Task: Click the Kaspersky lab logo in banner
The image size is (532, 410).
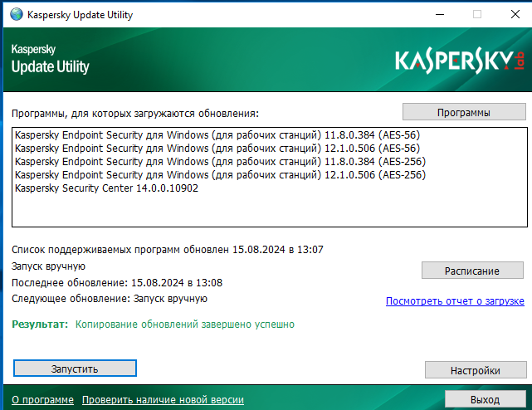Action: coord(460,61)
